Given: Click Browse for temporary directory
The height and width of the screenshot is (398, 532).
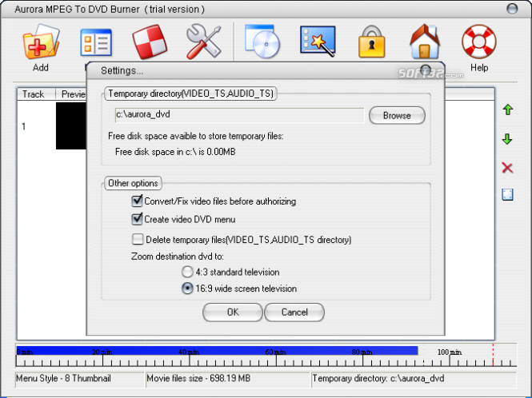Looking at the screenshot, I should (397, 116).
